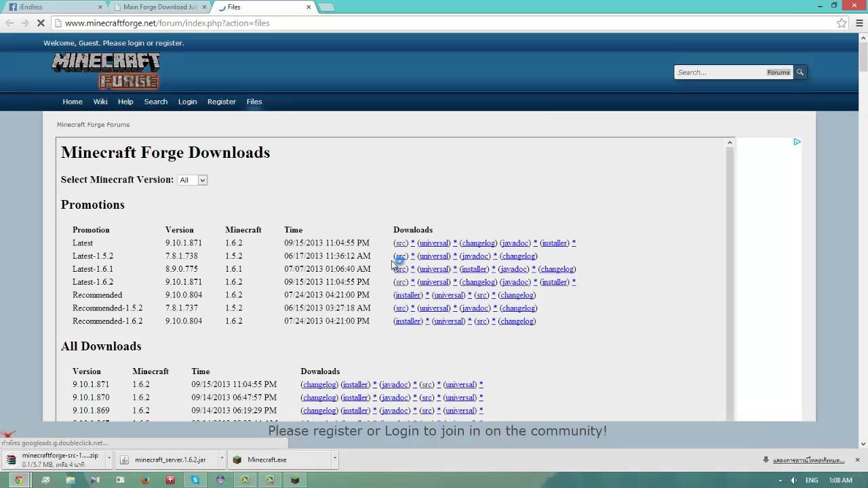868x488 pixels.
Task: Switch to the Main Forge Download tab
Action: click(x=159, y=7)
